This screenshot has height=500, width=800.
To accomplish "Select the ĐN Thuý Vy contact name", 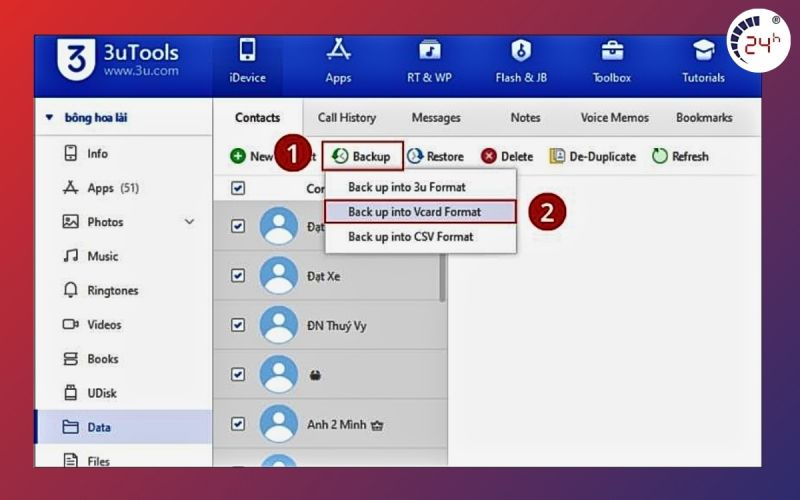I will (337, 326).
